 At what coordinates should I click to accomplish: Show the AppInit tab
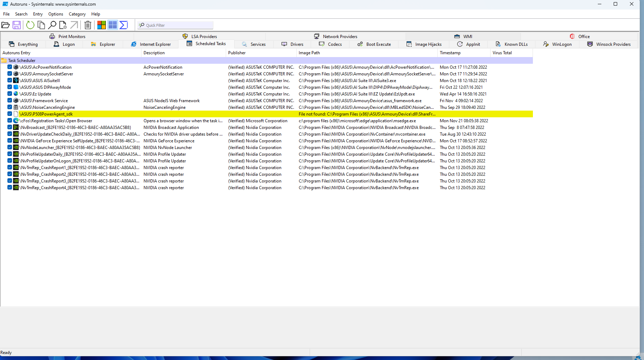coord(468,44)
